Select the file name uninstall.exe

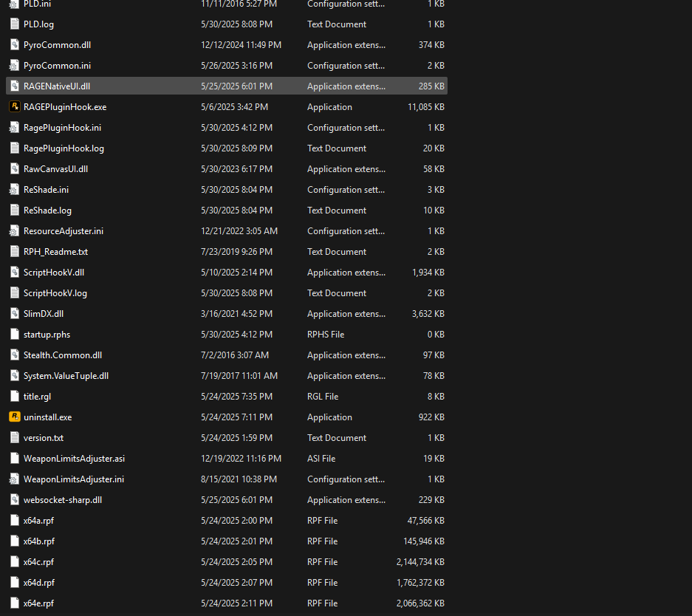pyautogui.click(x=48, y=417)
